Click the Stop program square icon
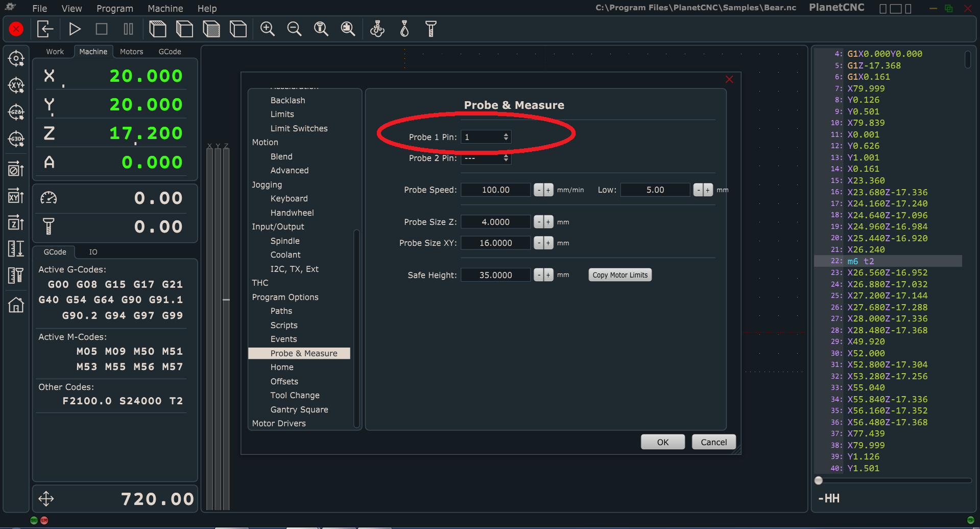The width and height of the screenshot is (980, 529). coord(102,29)
